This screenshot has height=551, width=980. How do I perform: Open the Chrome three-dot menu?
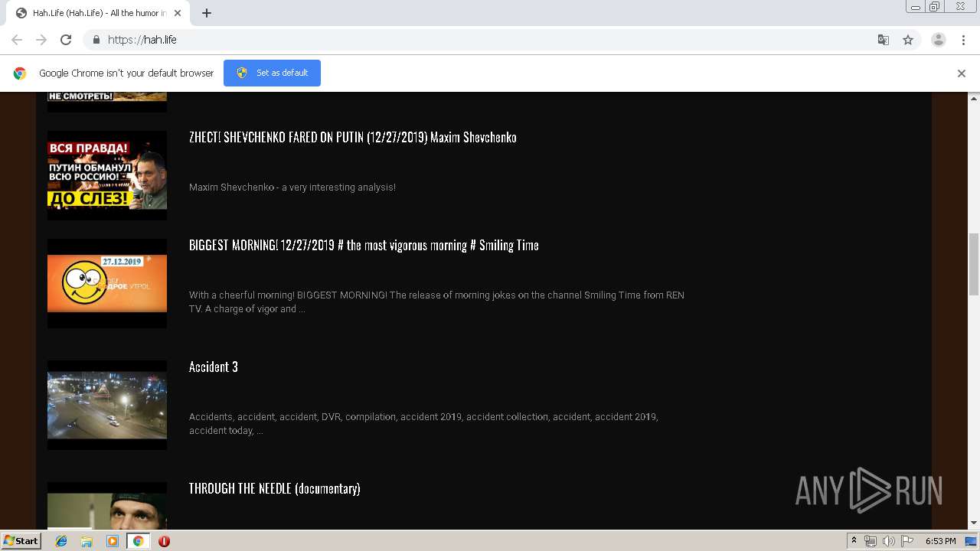963,40
